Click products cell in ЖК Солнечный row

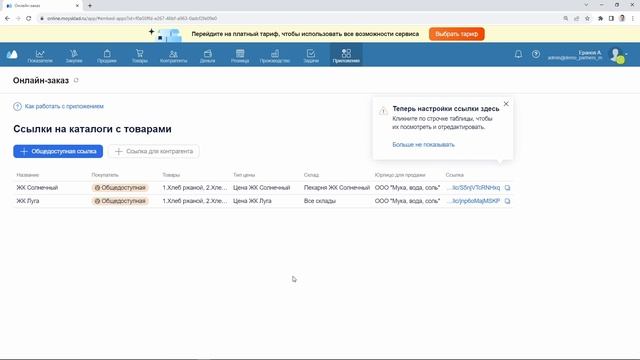pyautogui.click(x=195, y=188)
